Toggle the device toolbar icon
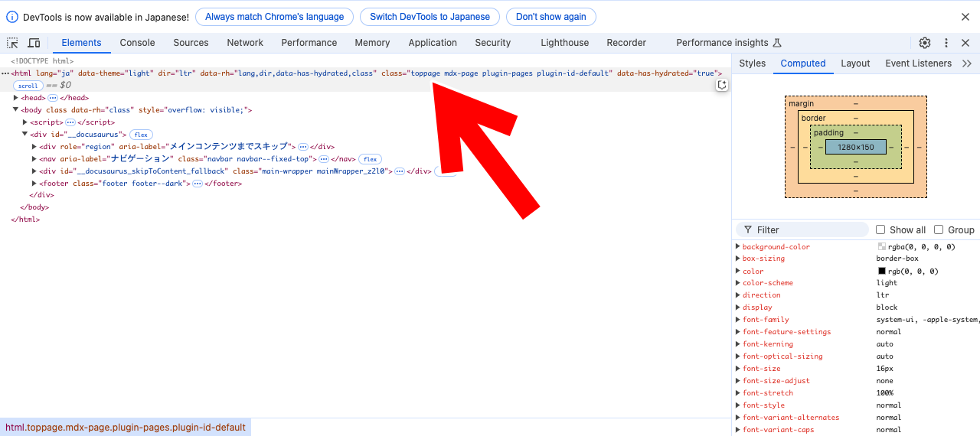The width and height of the screenshot is (980, 436). [34, 43]
